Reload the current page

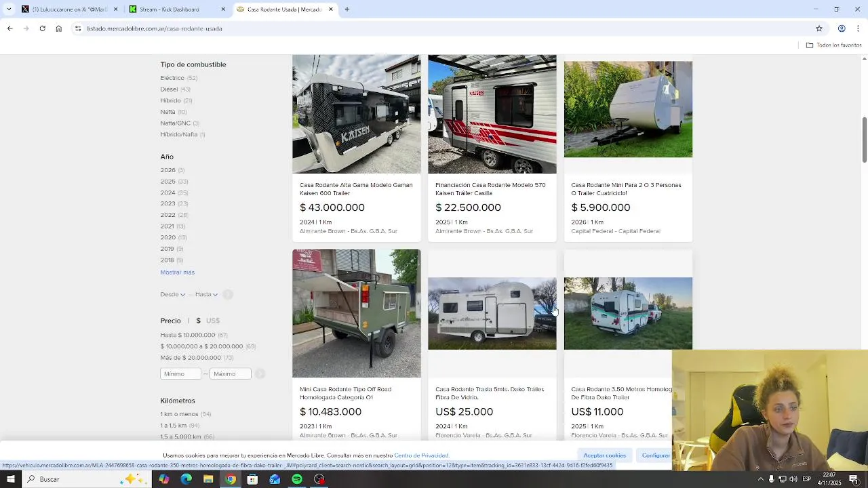[x=42, y=28]
